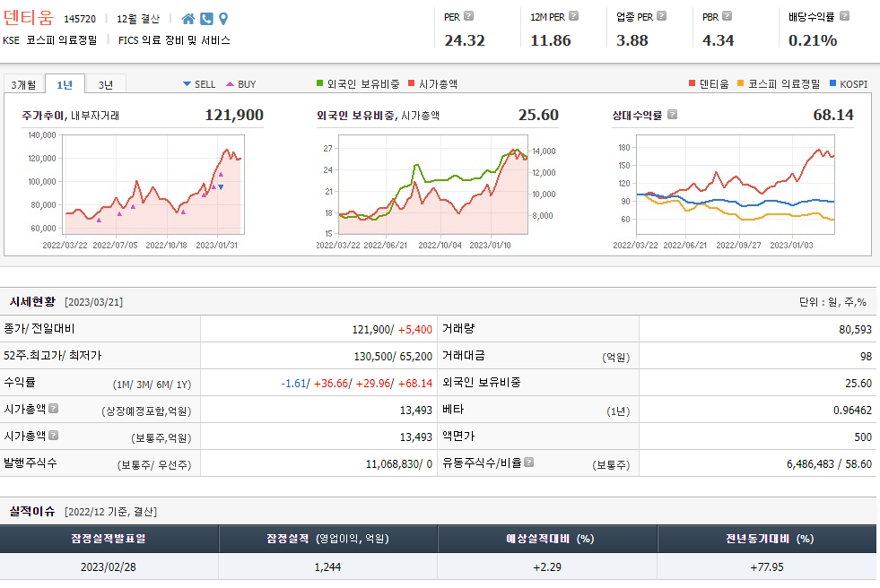This screenshot has height=588, width=880.
Task: Click the 거래량 value 80,593
Action: 855,330
